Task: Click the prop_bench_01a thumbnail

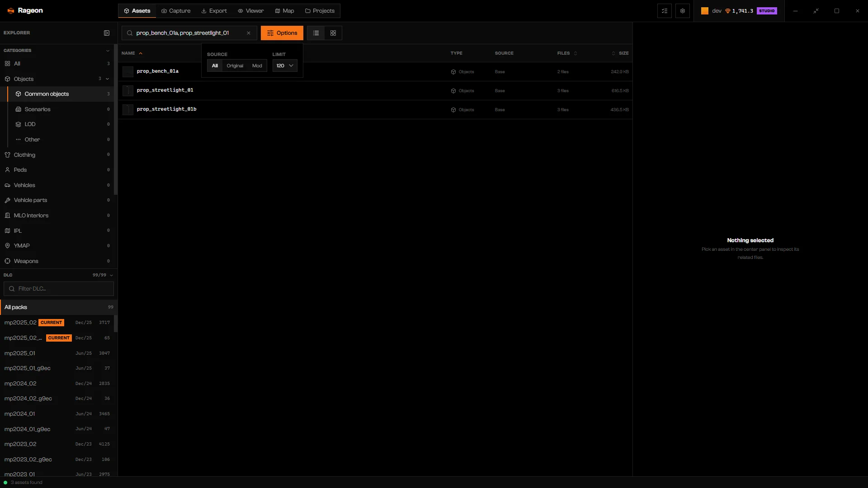Action: point(128,72)
